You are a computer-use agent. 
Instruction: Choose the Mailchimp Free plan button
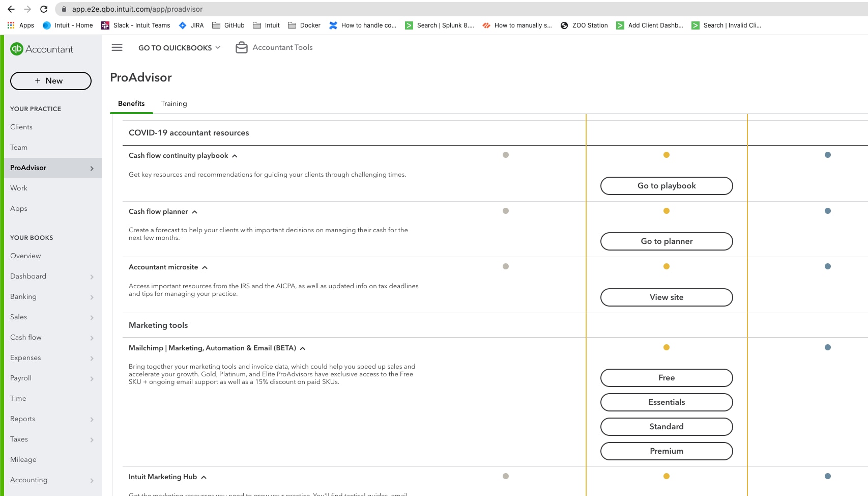667,378
